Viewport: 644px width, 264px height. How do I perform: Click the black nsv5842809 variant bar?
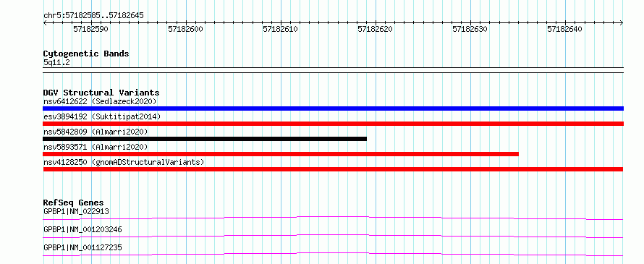(205, 139)
